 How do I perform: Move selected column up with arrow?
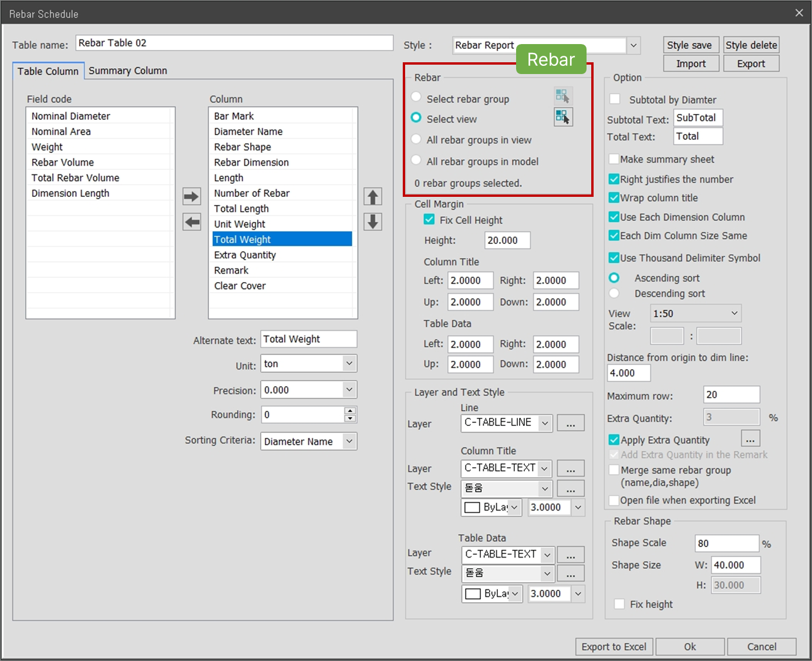(x=373, y=196)
